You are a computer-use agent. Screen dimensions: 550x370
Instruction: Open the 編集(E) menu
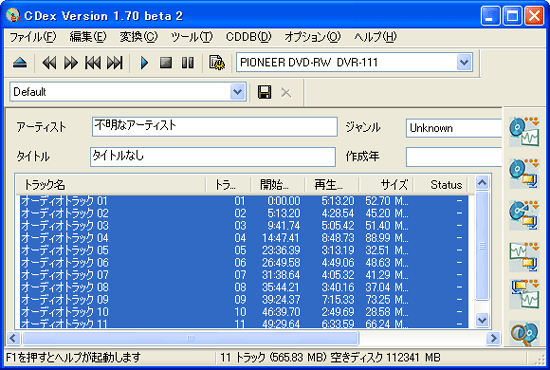(x=88, y=37)
